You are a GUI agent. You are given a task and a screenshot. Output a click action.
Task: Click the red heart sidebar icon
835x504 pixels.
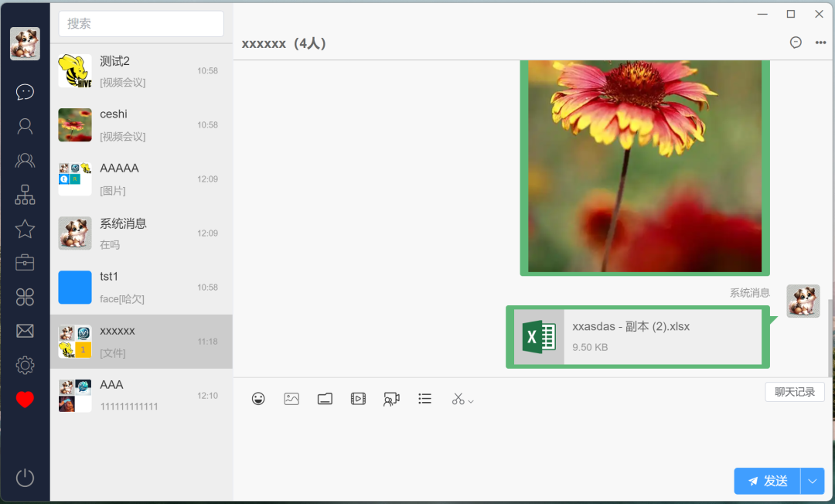[x=25, y=400]
